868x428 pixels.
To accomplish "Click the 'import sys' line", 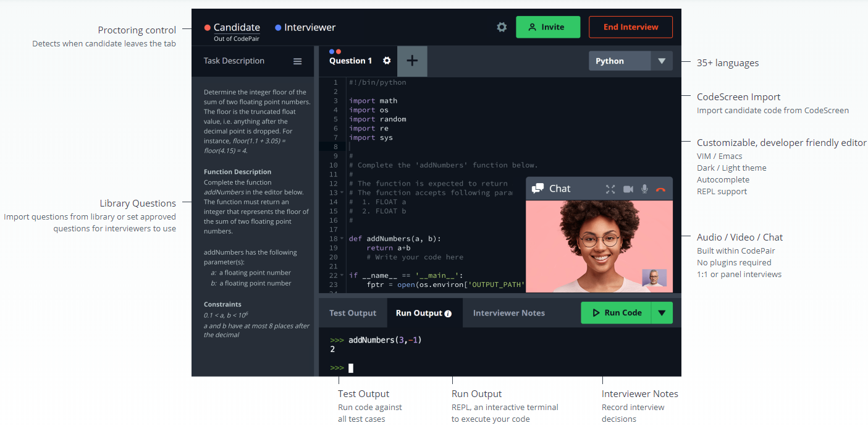I will click(x=371, y=138).
